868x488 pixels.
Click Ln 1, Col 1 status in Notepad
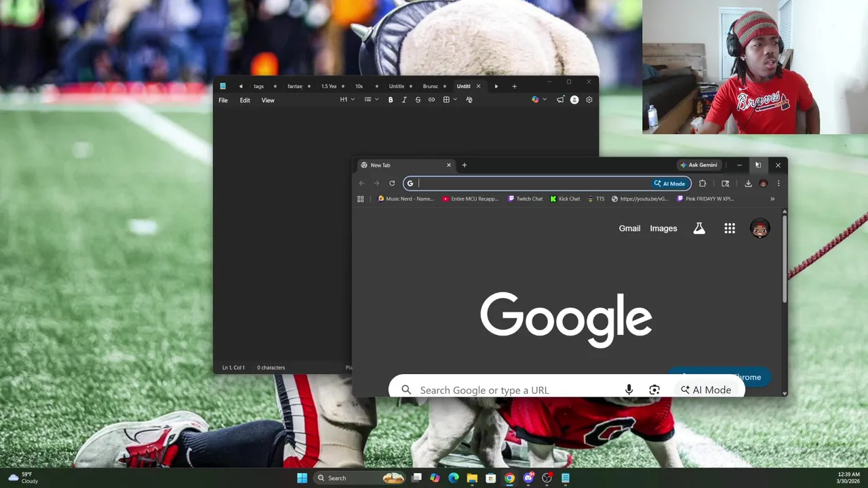pyautogui.click(x=233, y=367)
